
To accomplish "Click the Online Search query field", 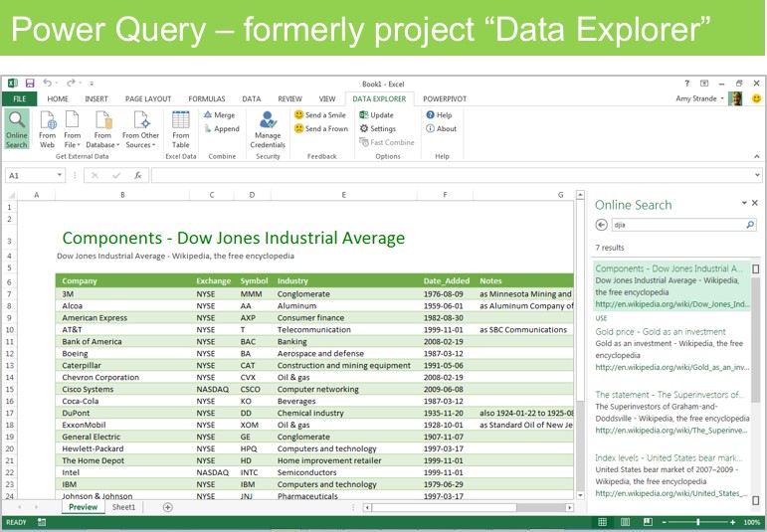I will click(677, 225).
